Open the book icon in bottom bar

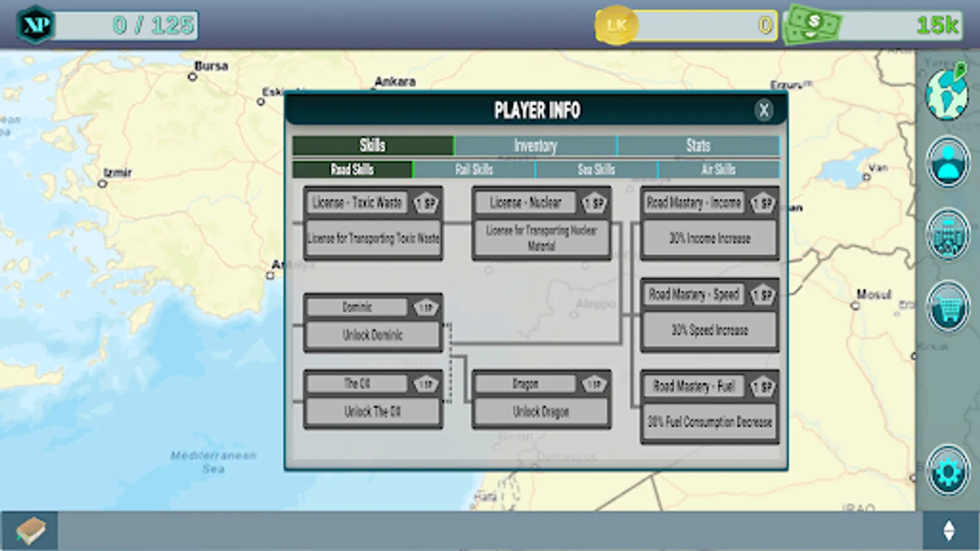tap(30, 530)
